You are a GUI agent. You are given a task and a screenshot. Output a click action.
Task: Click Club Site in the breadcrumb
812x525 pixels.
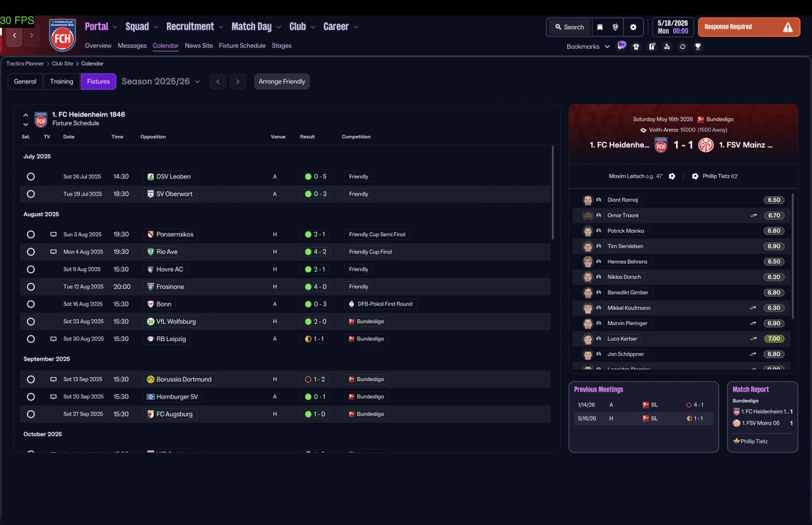(62, 63)
